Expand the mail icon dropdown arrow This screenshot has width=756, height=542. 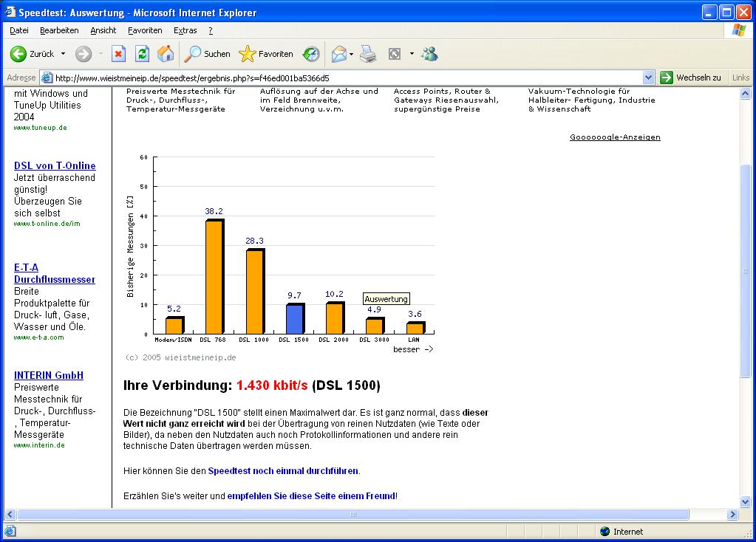tap(352, 54)
